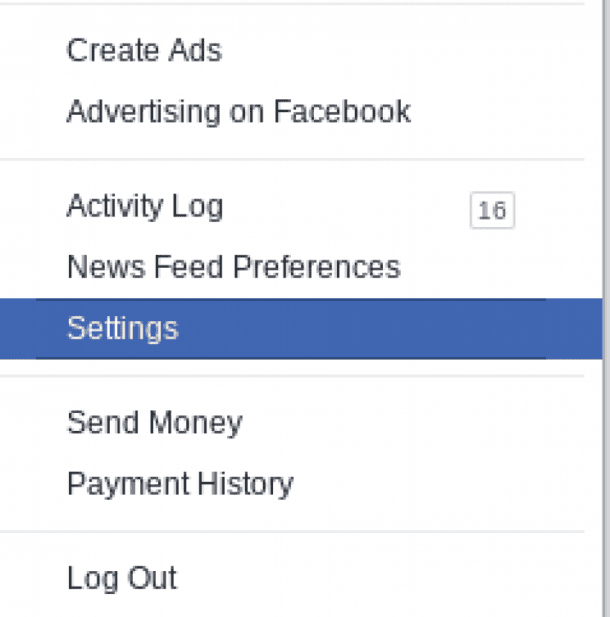Screen dimensions: 610x617
Task: Open Advertising on Facebook
Action: (238, 111)
